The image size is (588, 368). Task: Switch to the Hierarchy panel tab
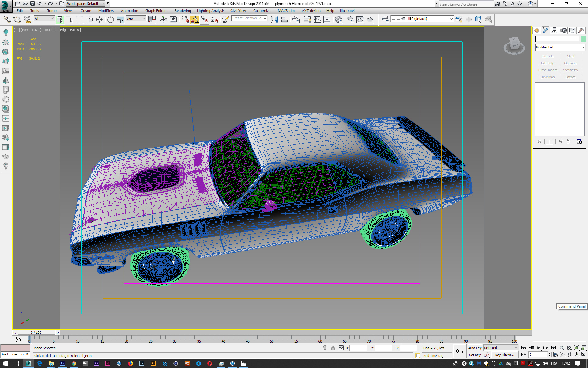554,30
